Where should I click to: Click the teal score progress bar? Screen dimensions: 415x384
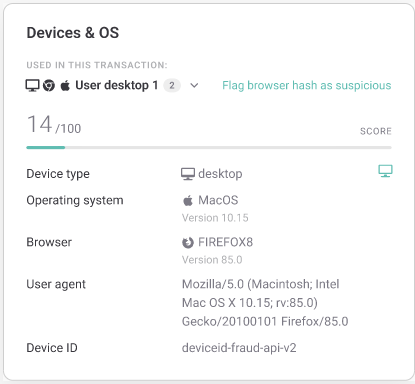point(209,147)
